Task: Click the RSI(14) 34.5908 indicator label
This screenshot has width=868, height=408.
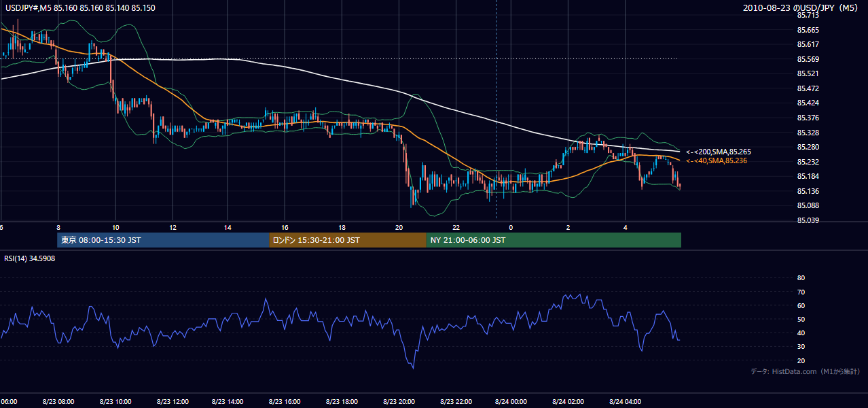Action: (30, 258)
